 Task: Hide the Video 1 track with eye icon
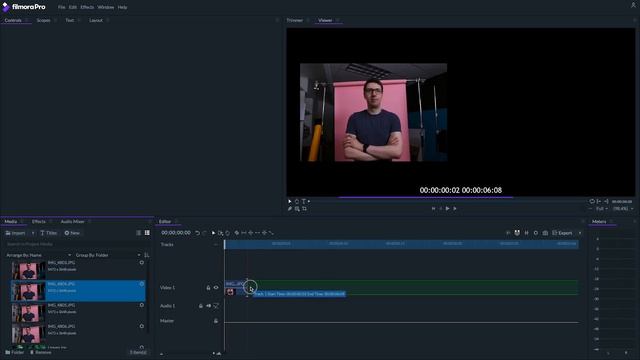point(216,288)
